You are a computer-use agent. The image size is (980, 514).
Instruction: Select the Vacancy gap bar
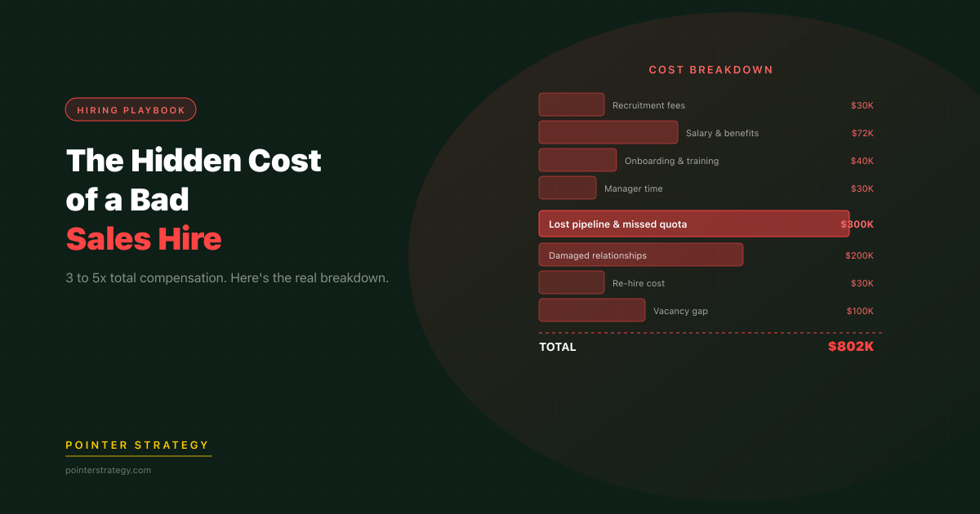tap(592, 310)
